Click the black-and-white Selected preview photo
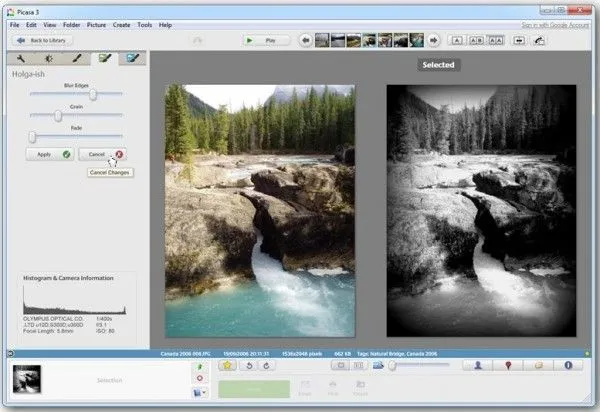Image resolution: width=600 pixels, height=412 pixels. pos(481,211)
